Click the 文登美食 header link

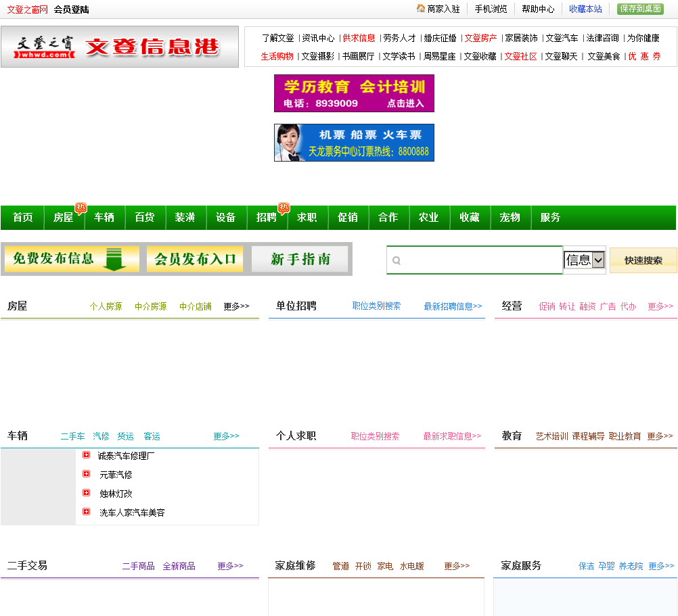604,57
